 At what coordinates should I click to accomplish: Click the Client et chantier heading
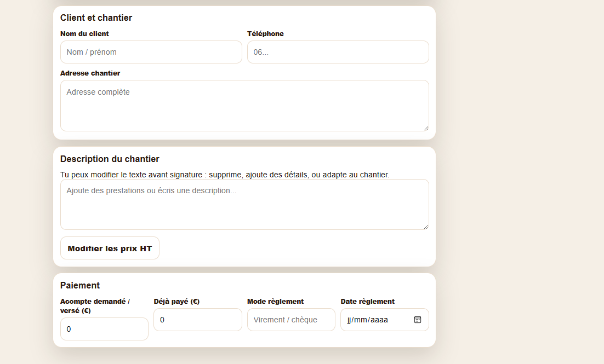click(96, 18)
